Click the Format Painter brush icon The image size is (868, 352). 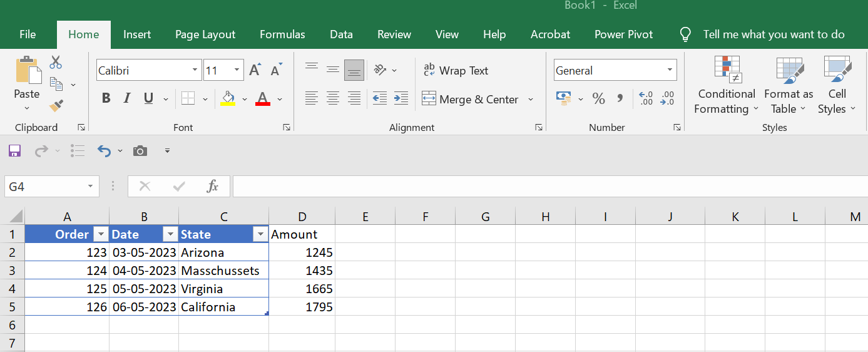pyautogui.click(x=56, y=105)
